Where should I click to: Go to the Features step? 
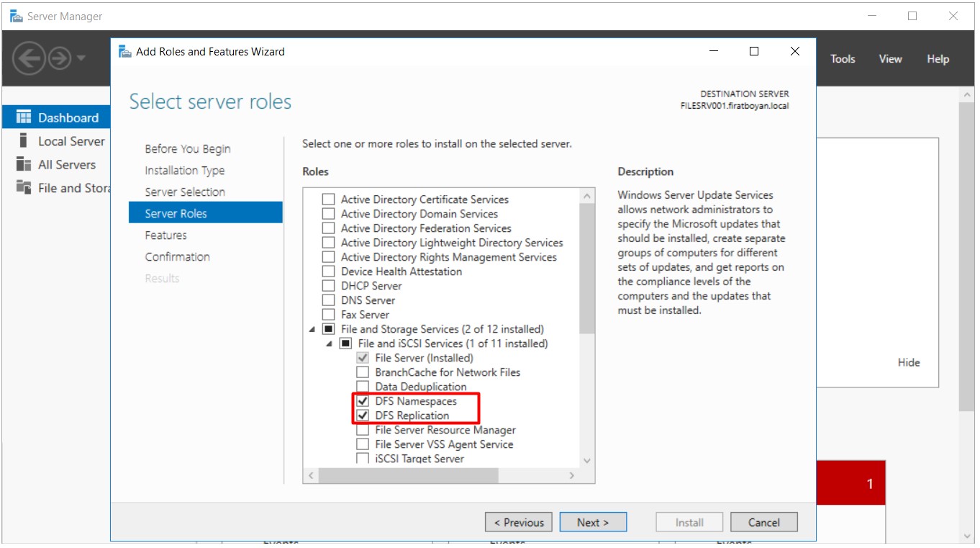165,235
